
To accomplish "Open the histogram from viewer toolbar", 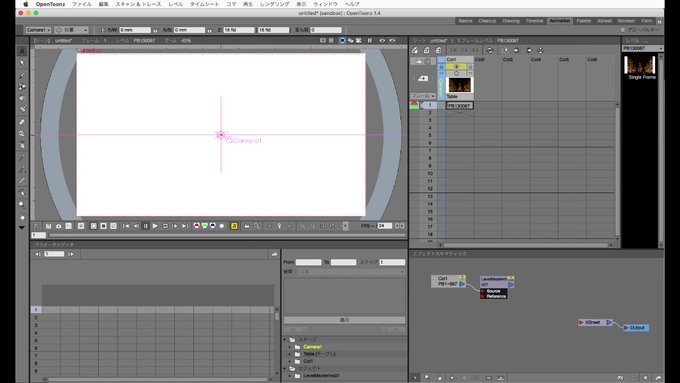I will tap(247, 226).
